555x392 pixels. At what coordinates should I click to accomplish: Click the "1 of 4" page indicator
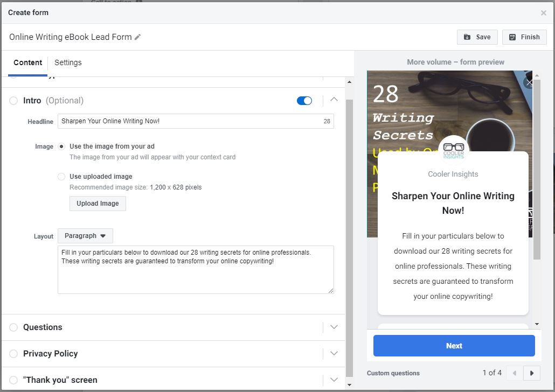492,373
